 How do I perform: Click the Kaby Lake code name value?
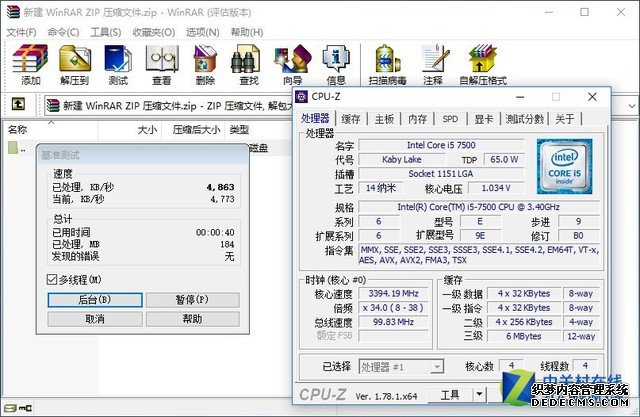(402, 160)
